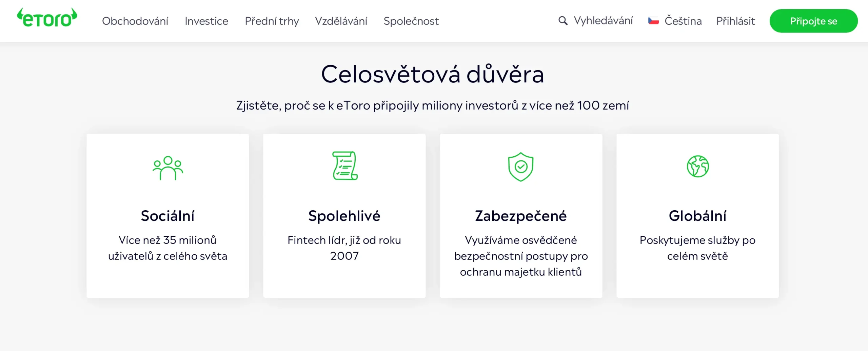Click the checklist scroll icon on Spolehlivé card
This screenshot has height=351, width=868.
(x=344, y=166)
